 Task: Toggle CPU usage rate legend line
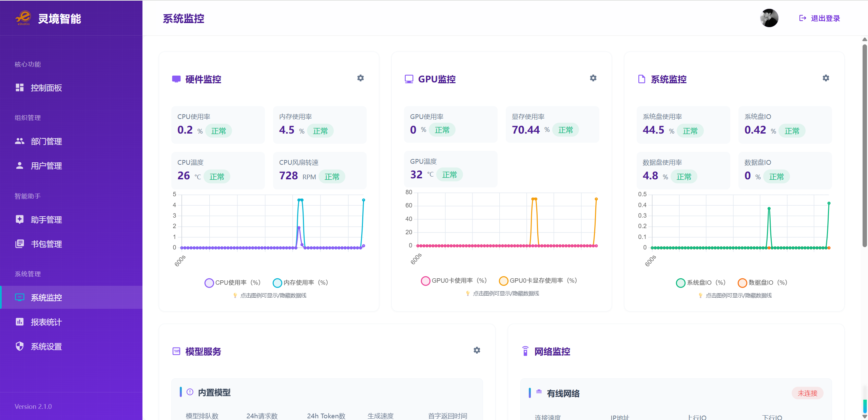click(233, 283)
